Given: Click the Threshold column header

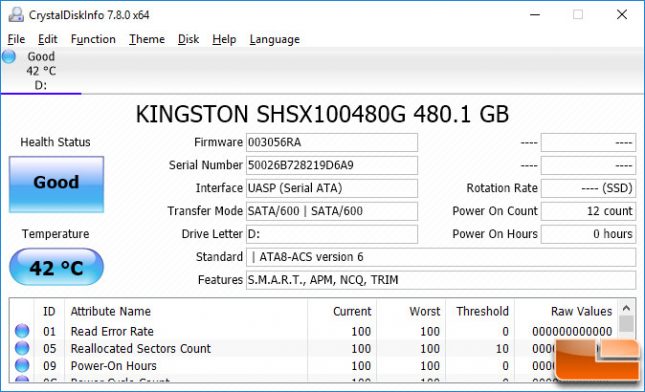Looking at the screenshot, I should tap(480, 311).
